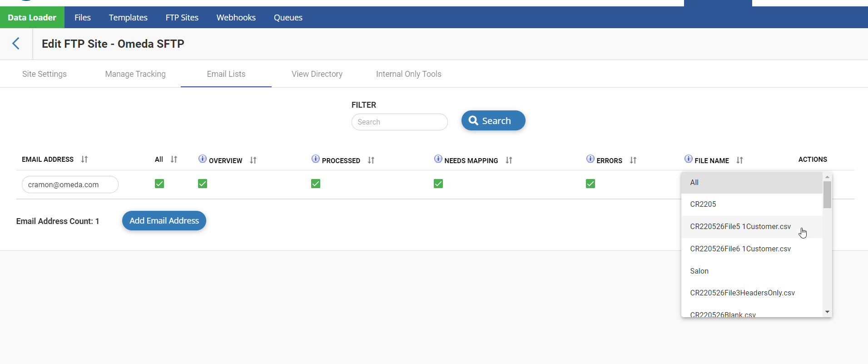Click the dropdown list scrollbar down arrow
The height and width of the screenshot is (364, 868).
pos(827,312)
